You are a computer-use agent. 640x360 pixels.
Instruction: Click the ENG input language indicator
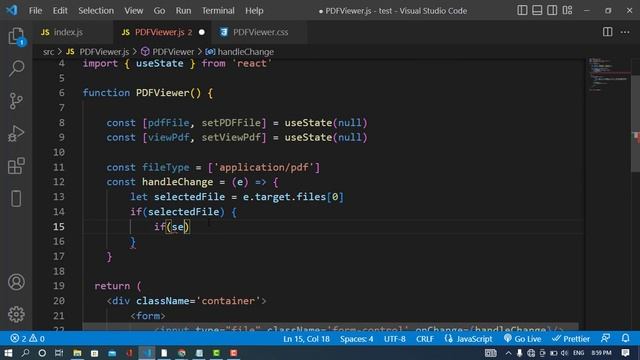[x=578, y=353]
